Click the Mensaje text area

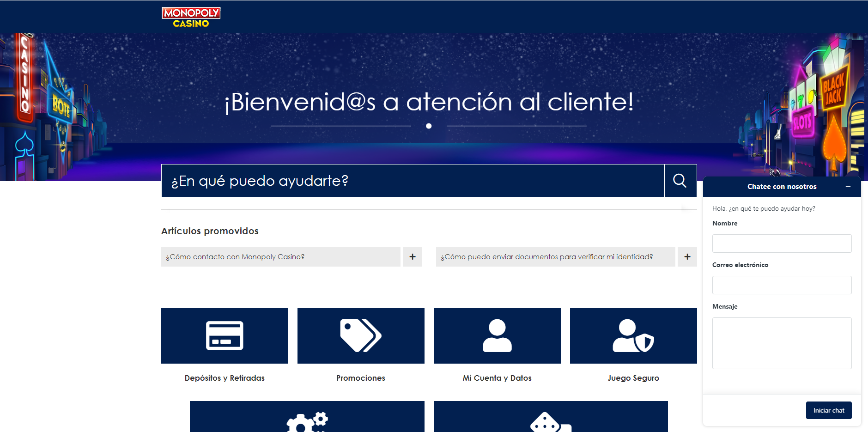pyautogui.click(x=782, y=343)
